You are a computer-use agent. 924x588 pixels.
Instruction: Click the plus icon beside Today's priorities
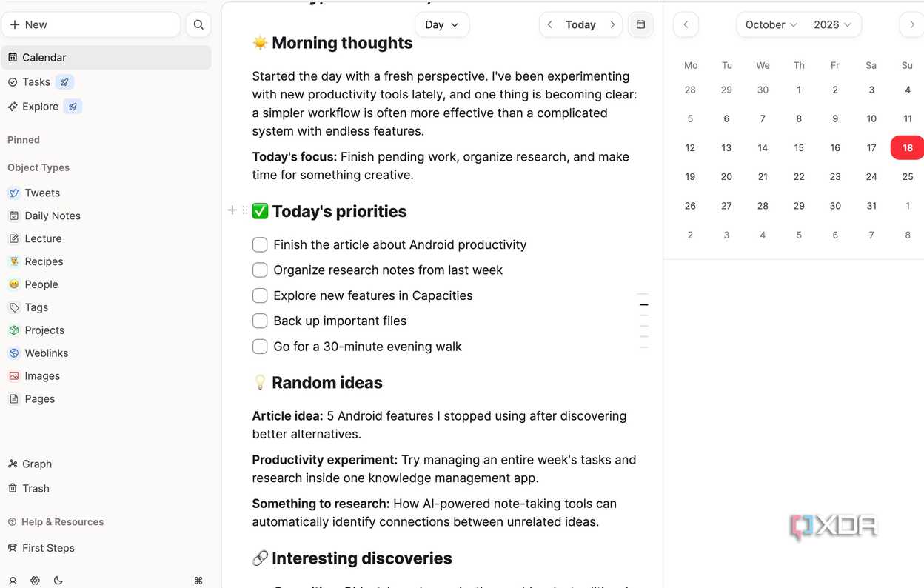click(232, 210)
